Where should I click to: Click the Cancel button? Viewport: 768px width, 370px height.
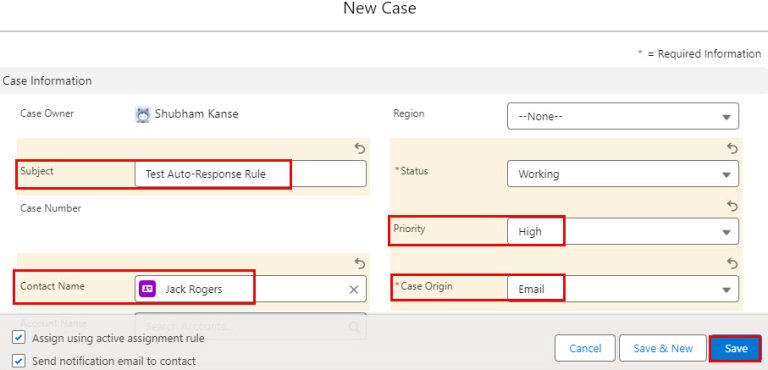pos(585,348)
